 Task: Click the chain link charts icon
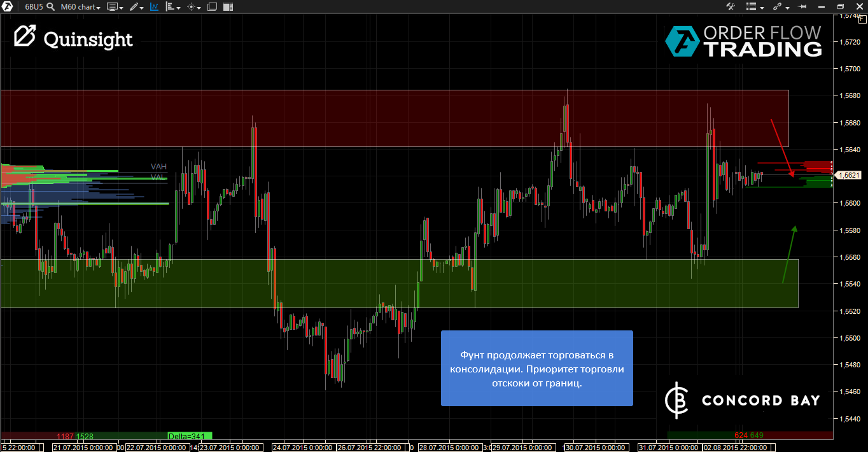click(x=777, y=7)
